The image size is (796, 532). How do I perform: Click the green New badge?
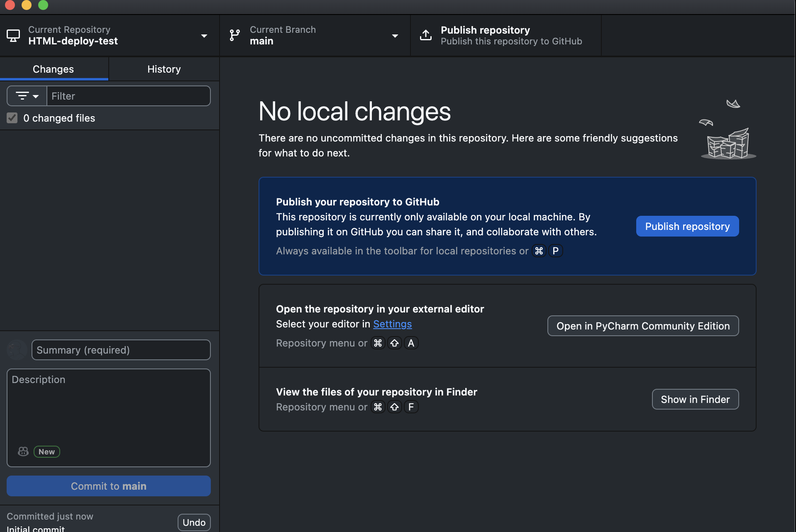[x=46, y=451]
